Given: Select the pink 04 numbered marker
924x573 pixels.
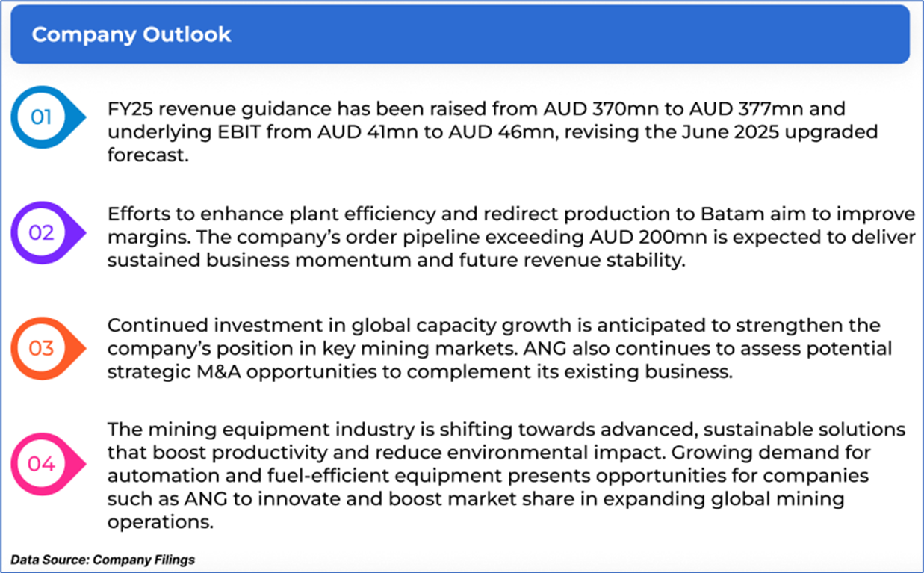Looking at the screenshot, I should (x=42, y=464).
